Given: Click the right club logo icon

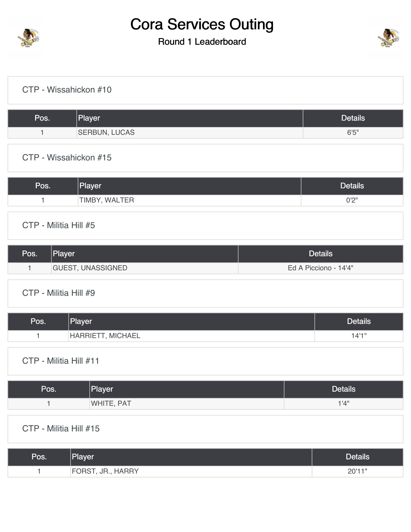Looking at the screenshot, I should tap(387, 38).
